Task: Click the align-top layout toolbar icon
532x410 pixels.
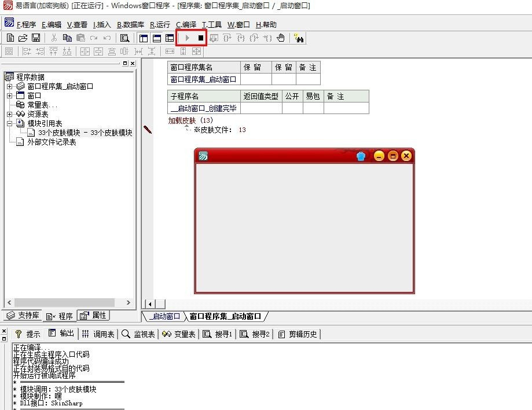Action: tap(54, 51)
